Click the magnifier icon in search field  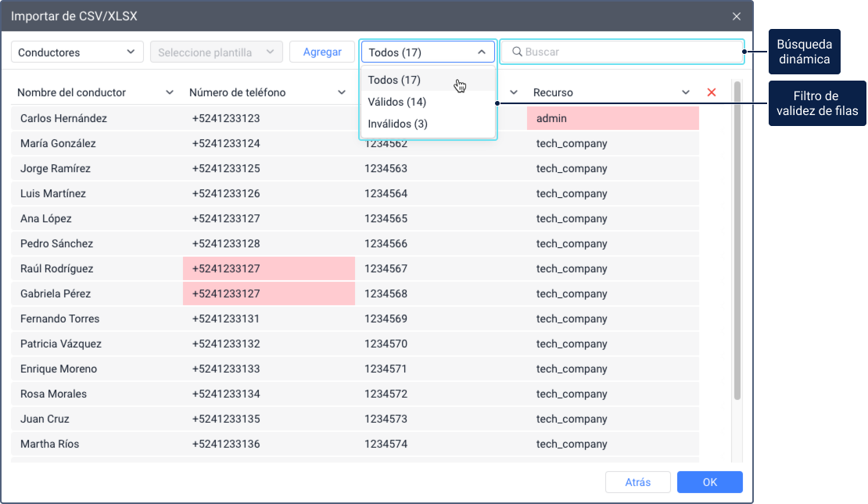(517, 52)
